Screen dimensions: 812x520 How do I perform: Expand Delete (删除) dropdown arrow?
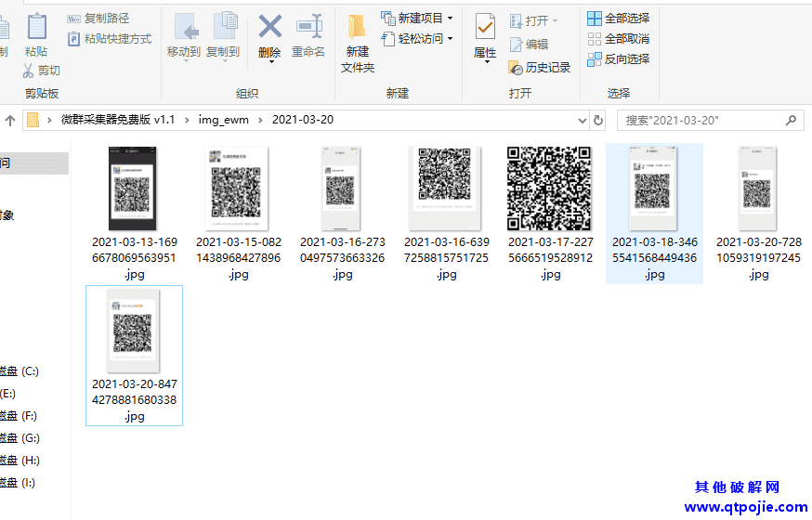271,61
